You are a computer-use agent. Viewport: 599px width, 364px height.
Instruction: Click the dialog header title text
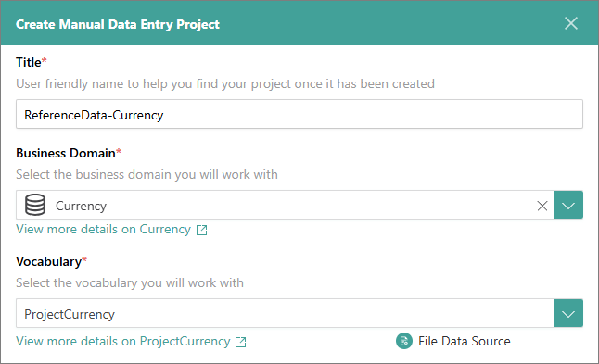pos(118,24)
